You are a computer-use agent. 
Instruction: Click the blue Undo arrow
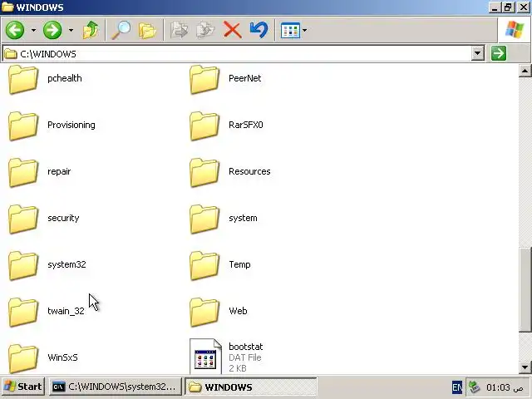[x=259, y=30]
